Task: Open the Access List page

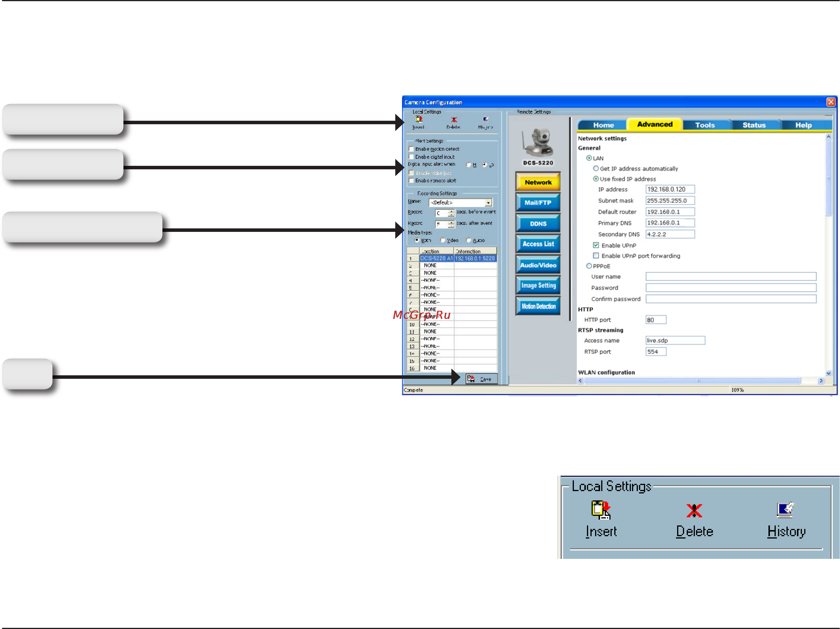Action: point(538,244)
